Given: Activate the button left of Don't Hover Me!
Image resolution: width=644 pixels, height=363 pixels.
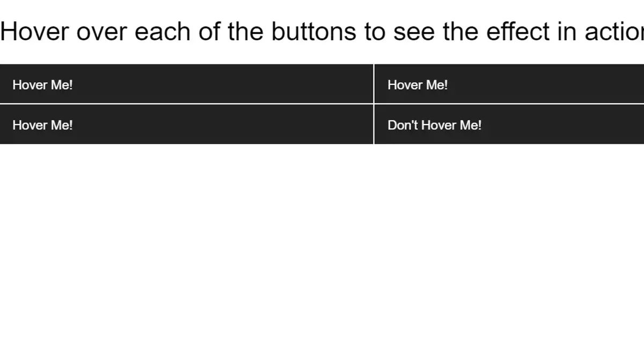Looking at the screenshot, I should (x=186, y=124).
